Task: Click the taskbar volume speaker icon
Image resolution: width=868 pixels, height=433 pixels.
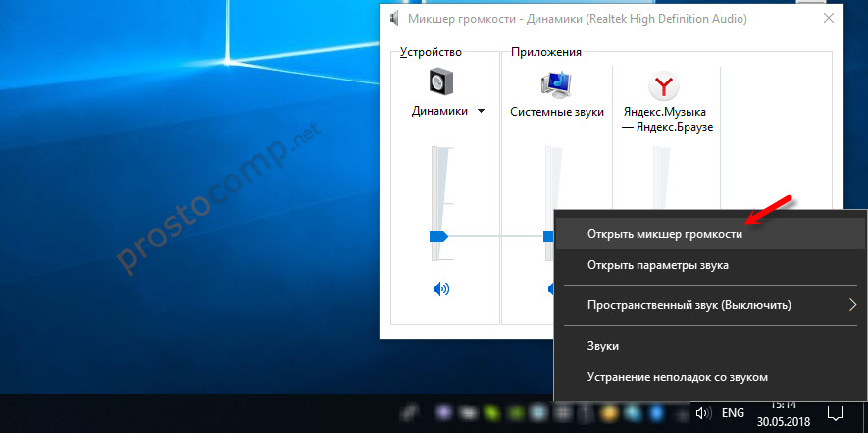Action: 703,414
